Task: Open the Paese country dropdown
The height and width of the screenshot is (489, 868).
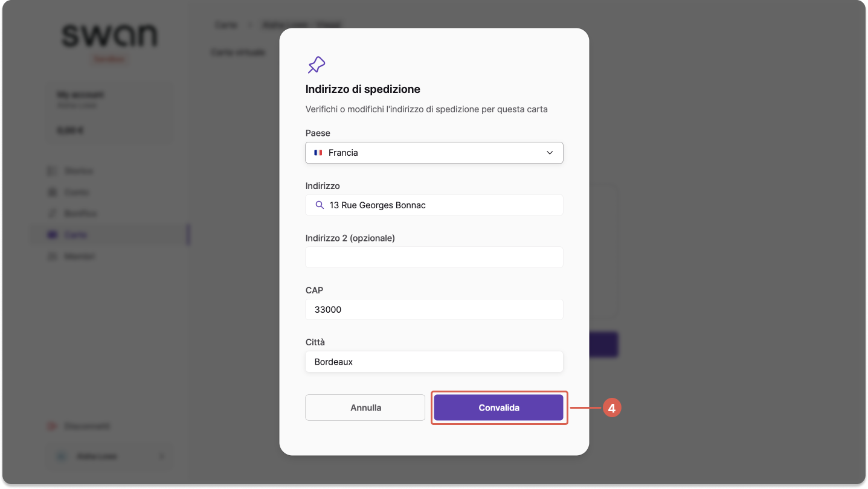Action: click(x=434, y=153)
